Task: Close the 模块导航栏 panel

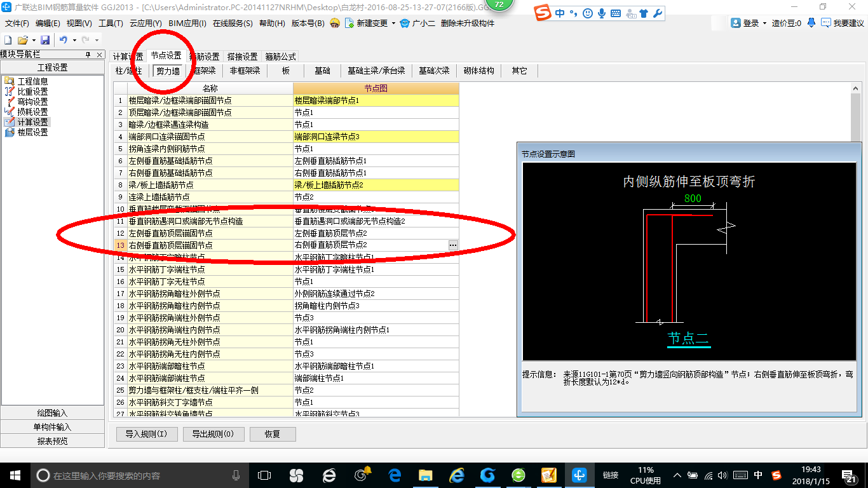Action: 100,55
